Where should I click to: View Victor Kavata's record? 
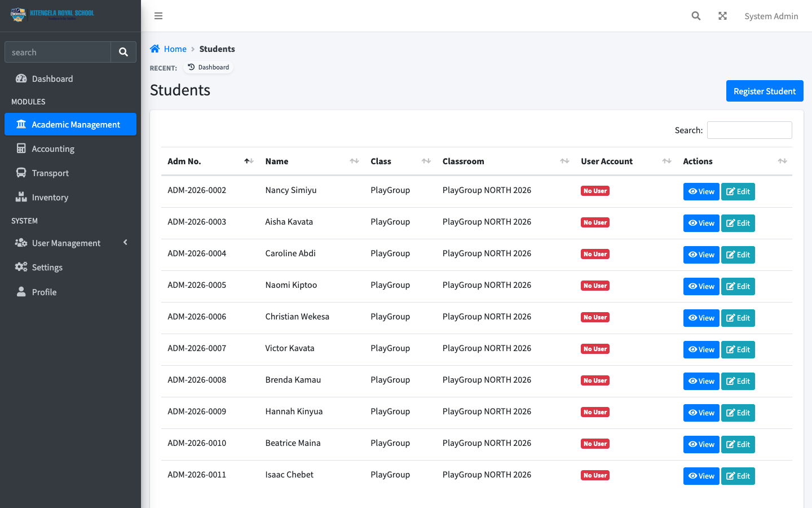[x=701, y=349]
